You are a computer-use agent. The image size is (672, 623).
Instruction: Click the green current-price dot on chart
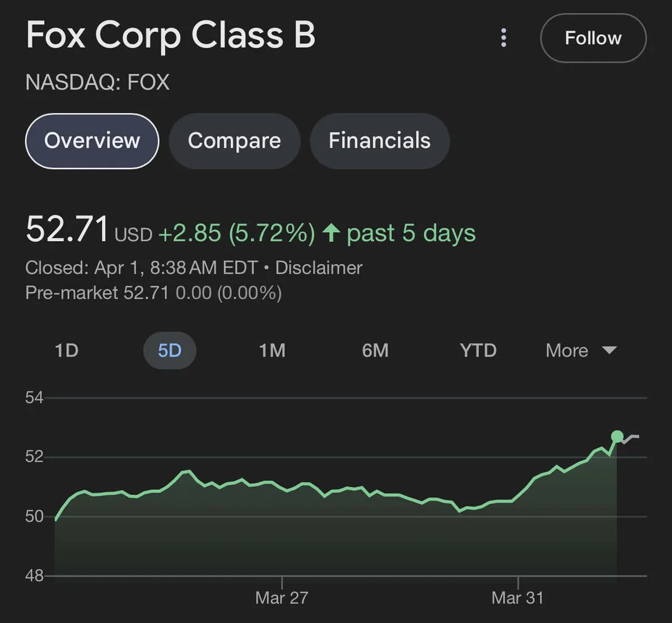tap(617, 437)
